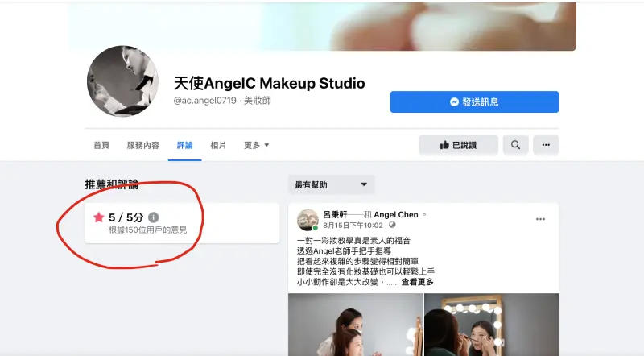Select the 評論 tab
Image resolution: width=644 pixels, height=356 pixels.
[x=185, y=145]
